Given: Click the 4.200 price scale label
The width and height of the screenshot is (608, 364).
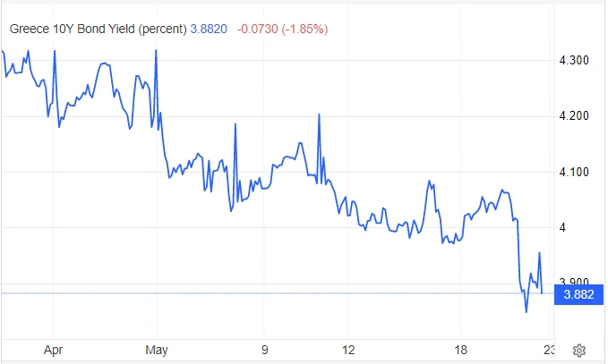Looking at the screenshot, I should [572, 116].
